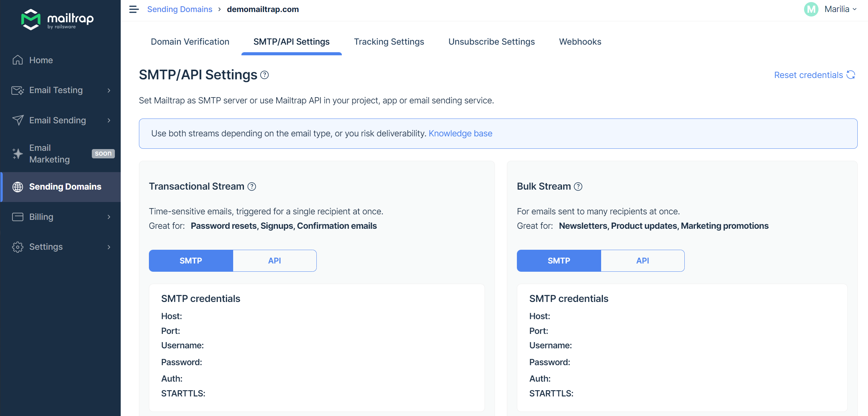Screen dimensions: 868x416
Task: Expand the Billing chevron
Action: pos(109,217)
